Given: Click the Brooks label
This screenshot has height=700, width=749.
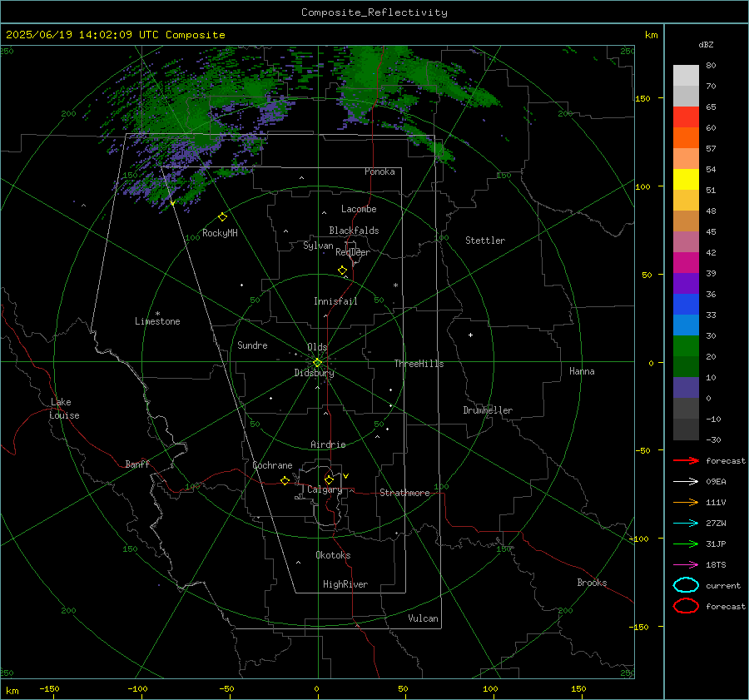Looking at the screenshot, I should coord(592,583).
